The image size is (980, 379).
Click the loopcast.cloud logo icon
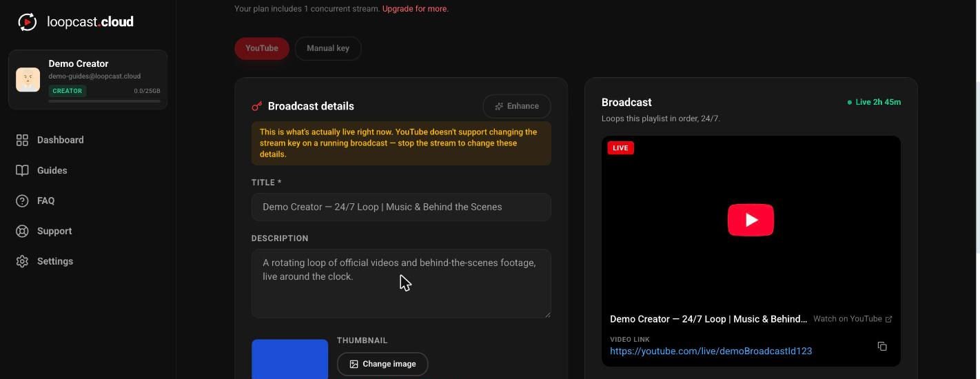[x=27, y=22]
